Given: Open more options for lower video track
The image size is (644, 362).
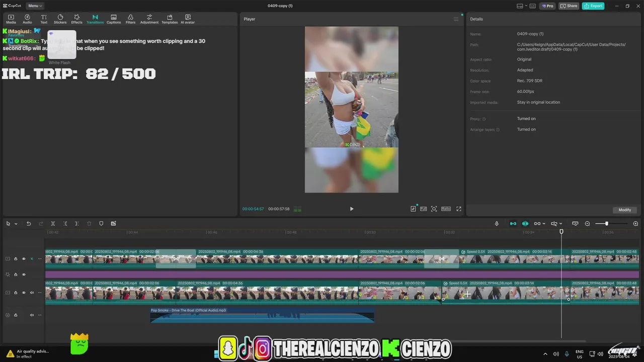Looking at the screenshot, I should point(40,293).
